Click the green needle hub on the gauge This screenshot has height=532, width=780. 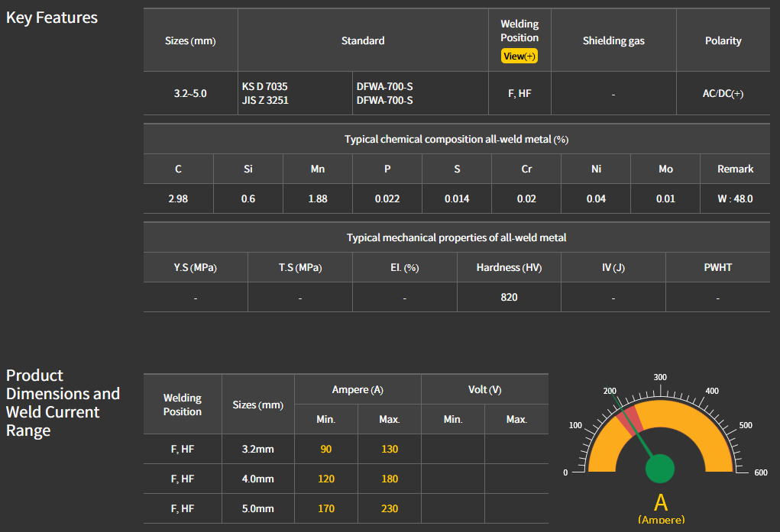pyautogui.click(x=660, y=469)
